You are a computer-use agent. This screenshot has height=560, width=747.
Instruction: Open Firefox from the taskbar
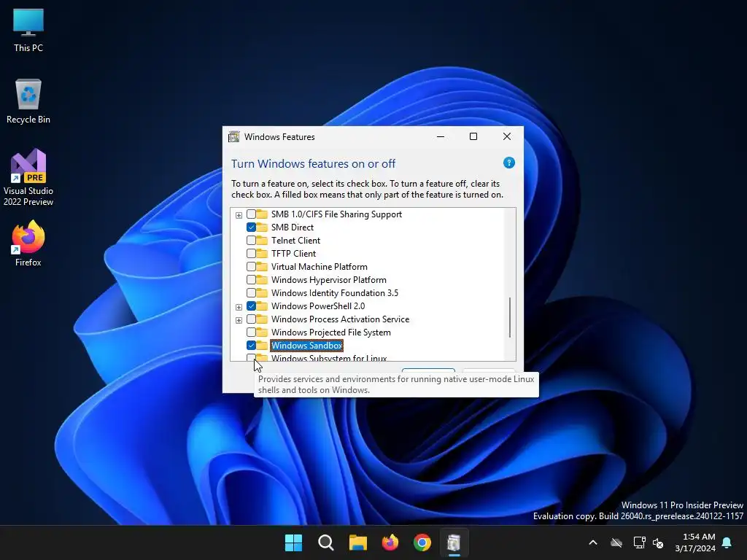[390, 542]
